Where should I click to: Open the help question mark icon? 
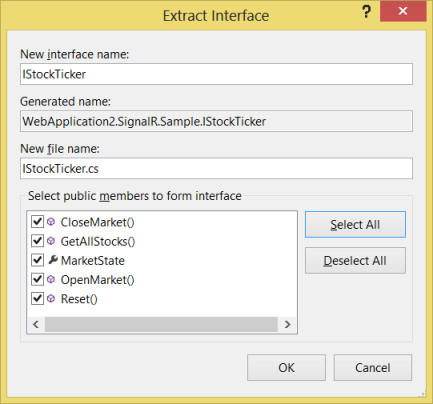coord(366,12)
